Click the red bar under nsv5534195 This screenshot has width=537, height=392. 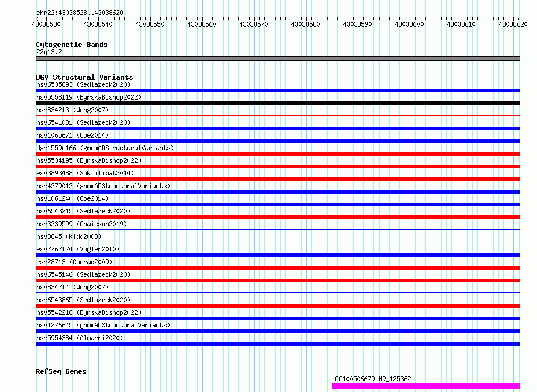pyautogui.click(x=278, y=166)
